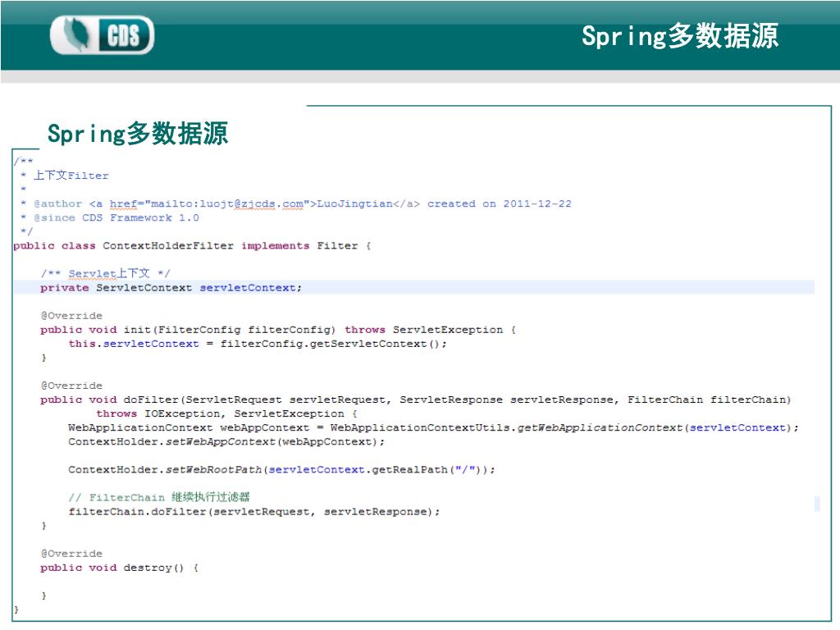Viewport: 840px width, 630px height.
Task: Click the '@since CDS Framework 1.0' line
Action: tap(116, 218)
